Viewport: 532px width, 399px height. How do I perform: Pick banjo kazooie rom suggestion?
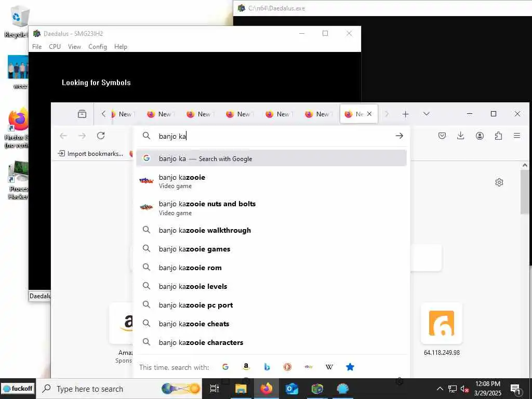(271, 268)
